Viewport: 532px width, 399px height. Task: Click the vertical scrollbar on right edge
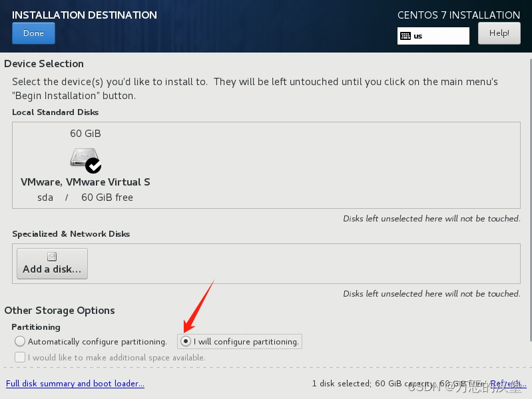click(530, 200)
